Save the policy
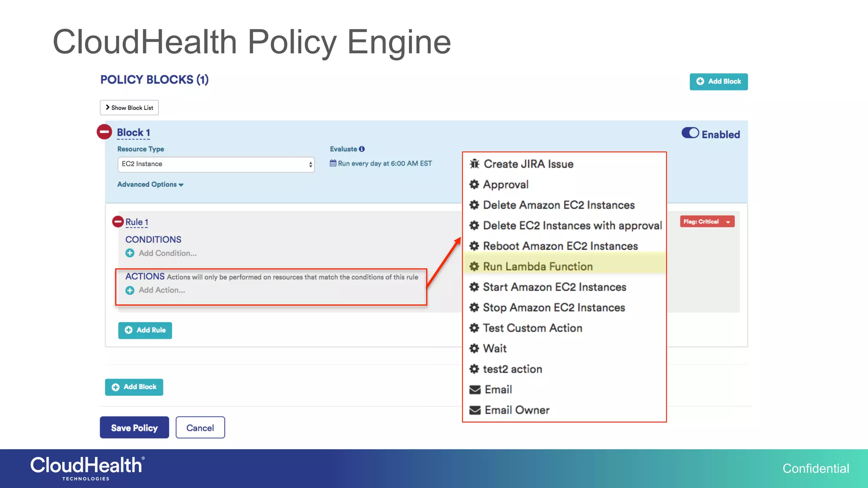The width and height of the screenshot is (868, 488). tap(134, 427)
